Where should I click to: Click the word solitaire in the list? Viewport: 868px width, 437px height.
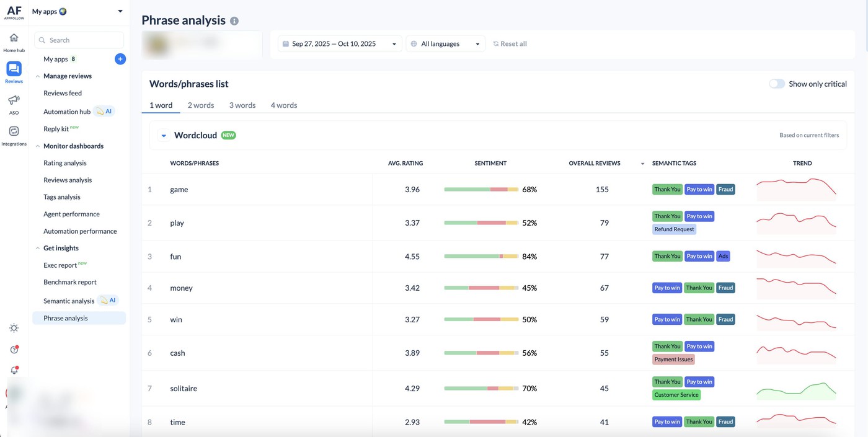pyautogui.click(x=184, y=389)
